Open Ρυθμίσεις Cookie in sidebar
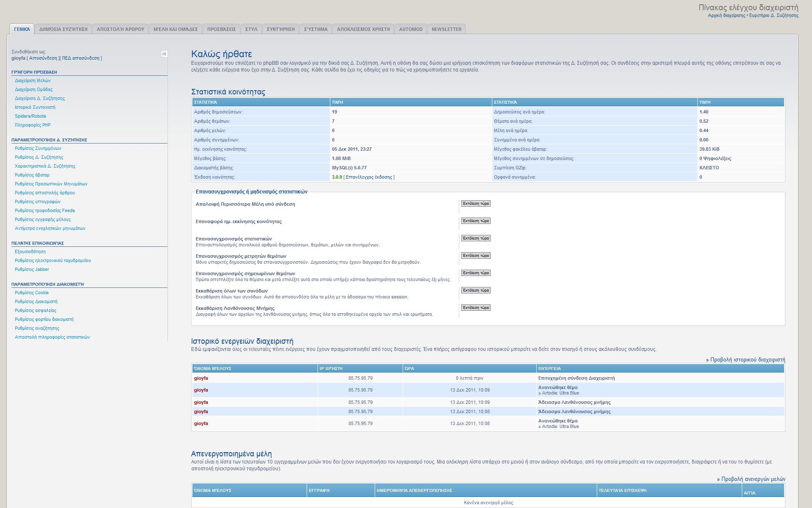This screenshot has height=508, width=812. (x=32, y=293)
